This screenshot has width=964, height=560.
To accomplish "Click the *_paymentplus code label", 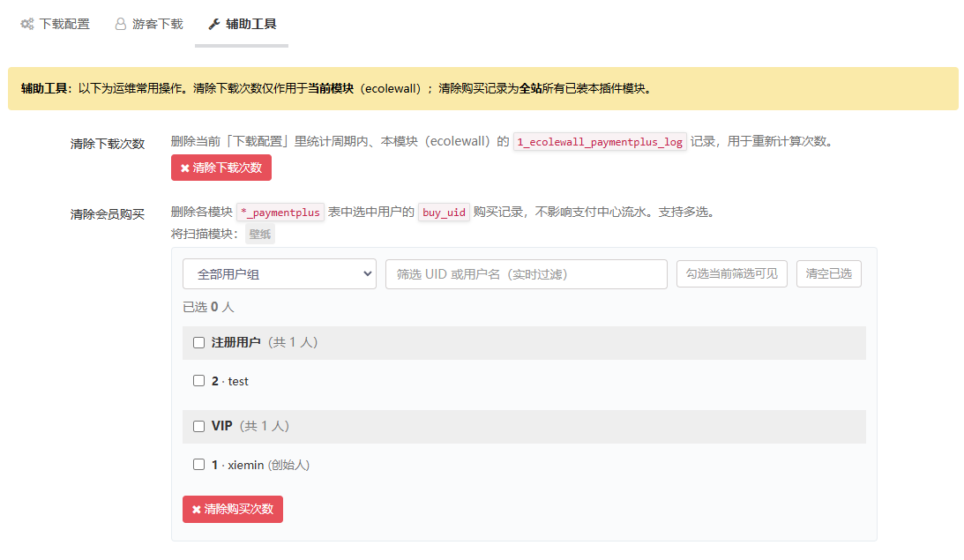I will pos(280,213).
